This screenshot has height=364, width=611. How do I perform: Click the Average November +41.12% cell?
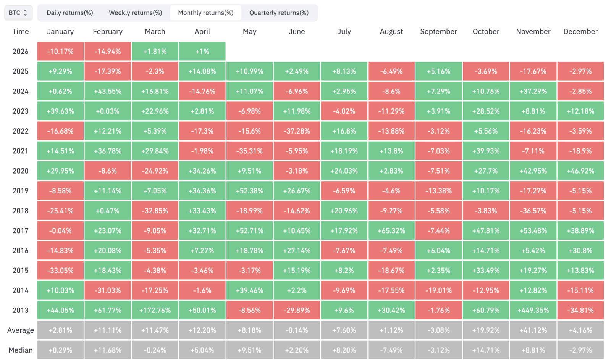pos(533,330)
